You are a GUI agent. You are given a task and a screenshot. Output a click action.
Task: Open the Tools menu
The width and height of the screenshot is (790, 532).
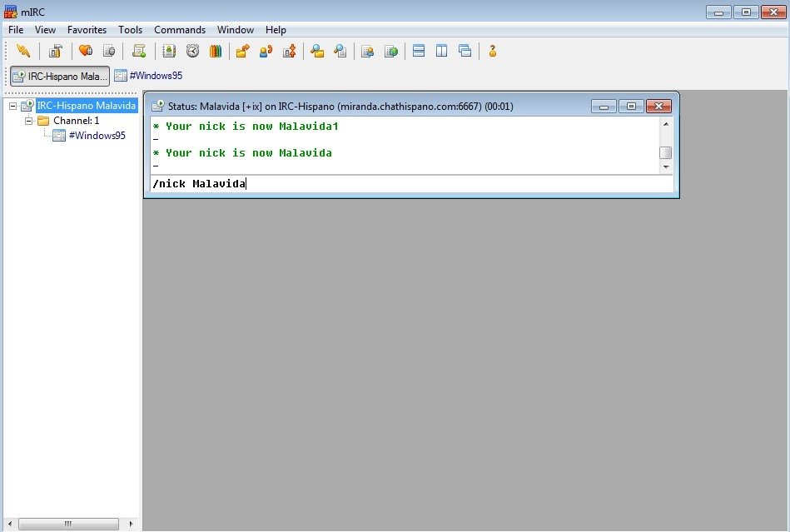click(130, 30)
